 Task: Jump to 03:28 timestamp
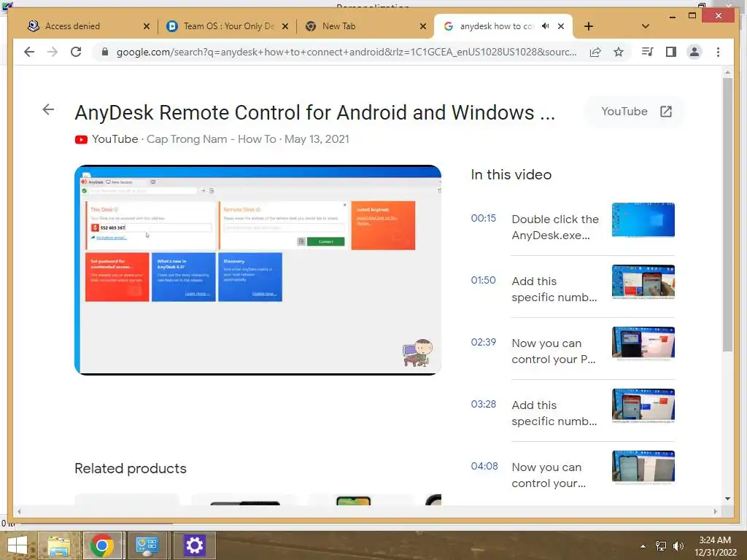tap(483, 404)
